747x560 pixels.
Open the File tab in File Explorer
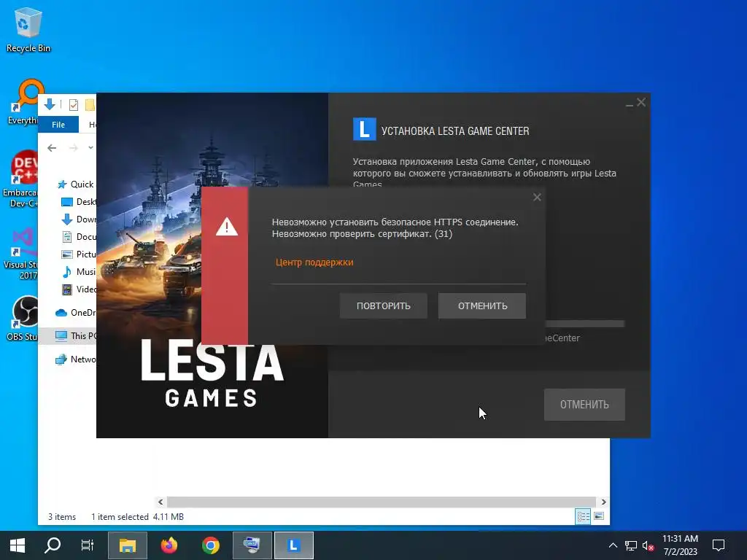pos(58,125)
